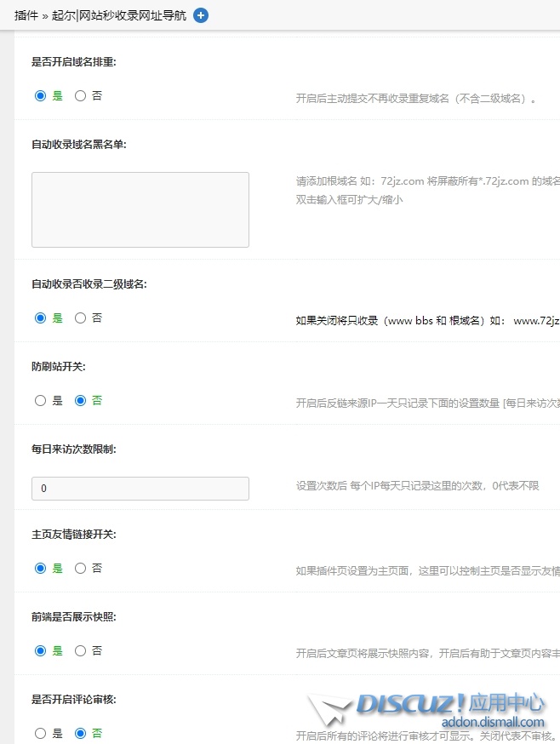Click breadcrumb 起尔|网站秒收录网址导航
The image size is (560, 744).
[118, 15]
